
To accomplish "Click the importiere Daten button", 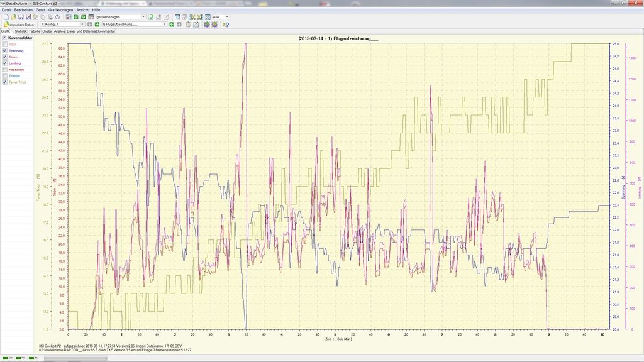I will (19, 25).
